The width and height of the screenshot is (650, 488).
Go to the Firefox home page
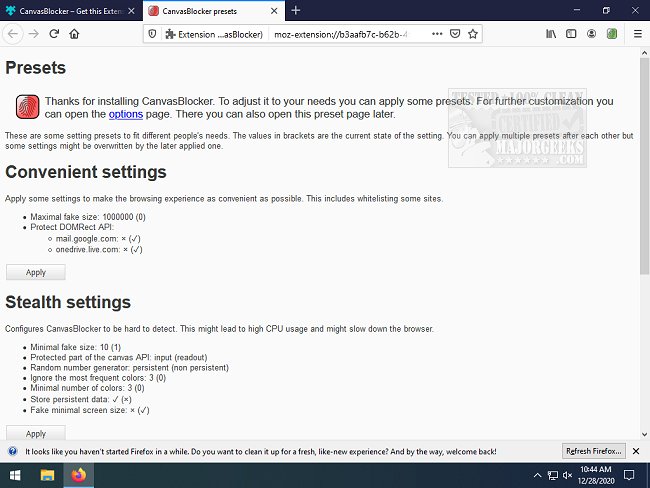click(75, 33)
